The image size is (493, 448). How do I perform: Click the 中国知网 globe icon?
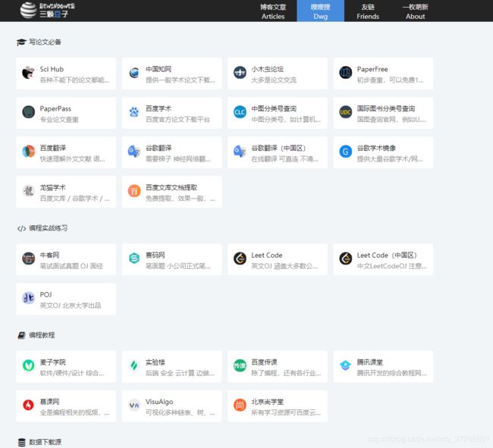pyautogui.click(x=134, y=73)
